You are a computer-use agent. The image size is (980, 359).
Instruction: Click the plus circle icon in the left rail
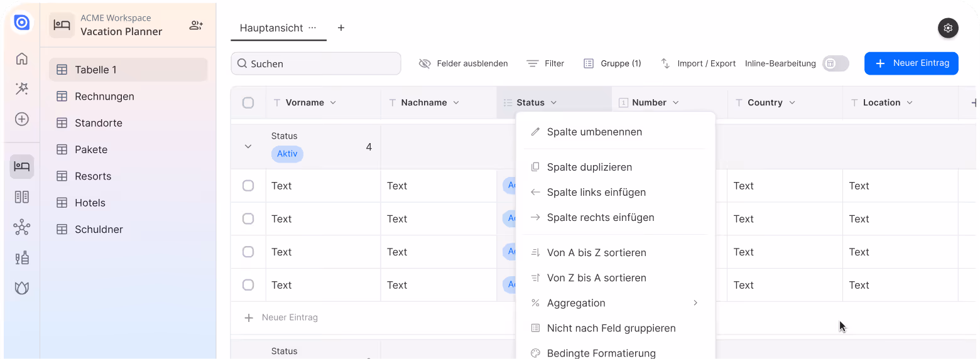tap(22, 119)
